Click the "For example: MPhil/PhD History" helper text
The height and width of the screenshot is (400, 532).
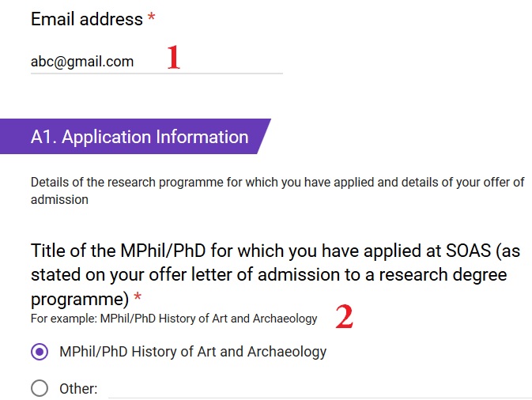pyautogui.click(x=174, y=319)
